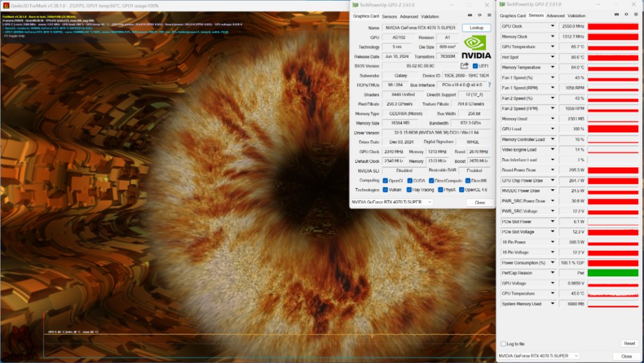
Task: Click GPU-Z icon in the Sensors window title bar
Action: point(502,5)
